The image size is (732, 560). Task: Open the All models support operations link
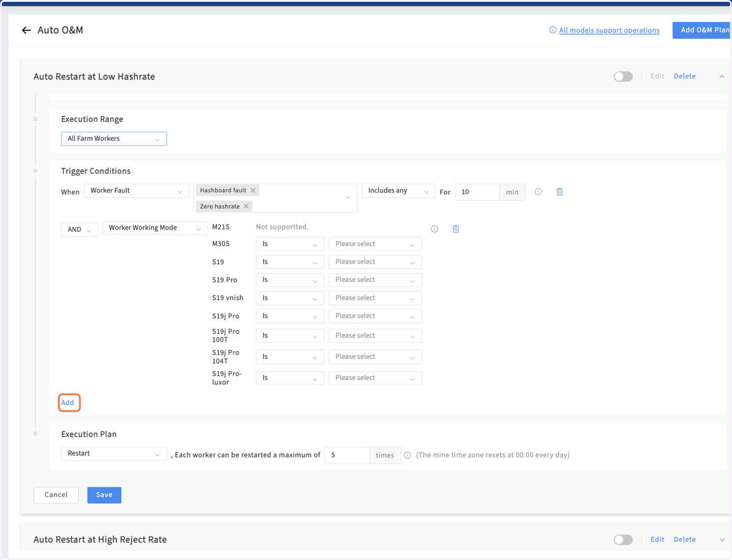coord(609,30)
